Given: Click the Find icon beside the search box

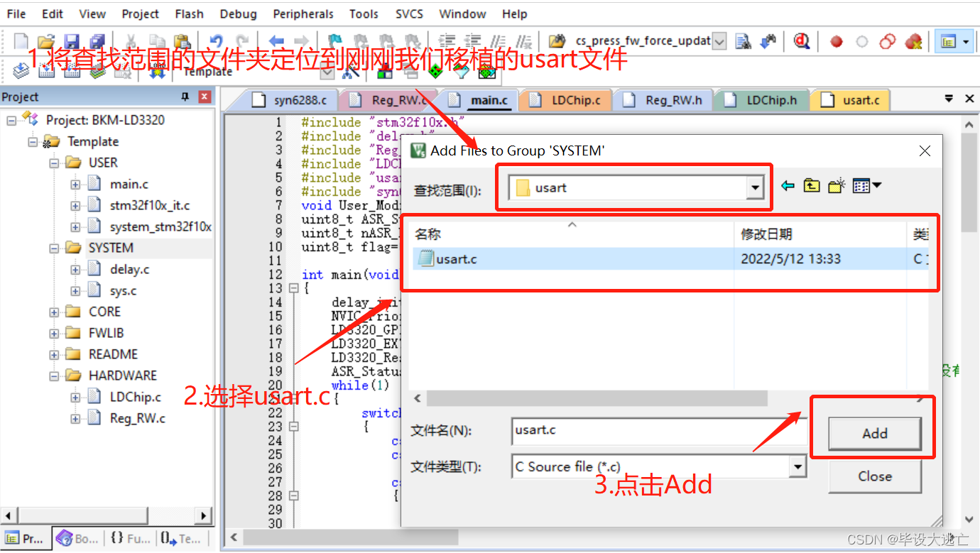Looking at the screenshot, I should tap(744, 41).
